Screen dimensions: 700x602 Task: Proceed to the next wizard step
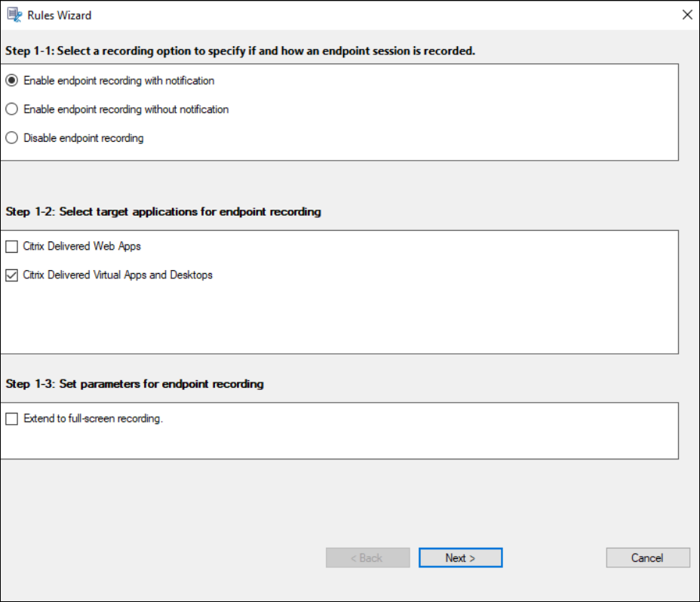point(460,557)
